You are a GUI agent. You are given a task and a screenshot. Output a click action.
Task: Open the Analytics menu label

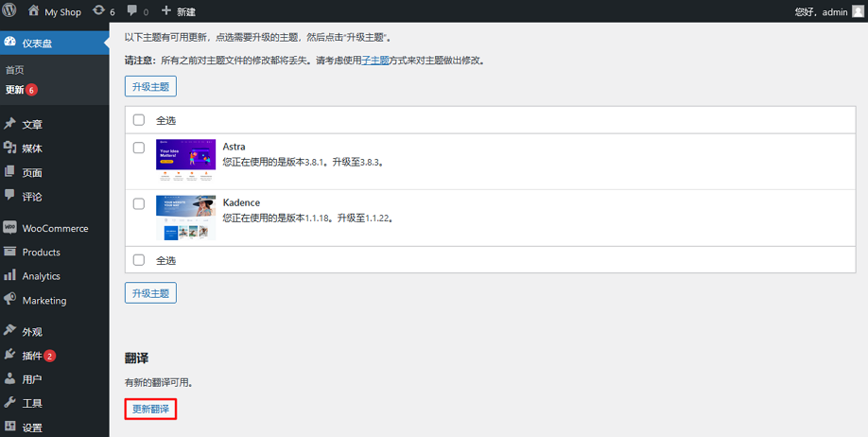click(41, 276)
